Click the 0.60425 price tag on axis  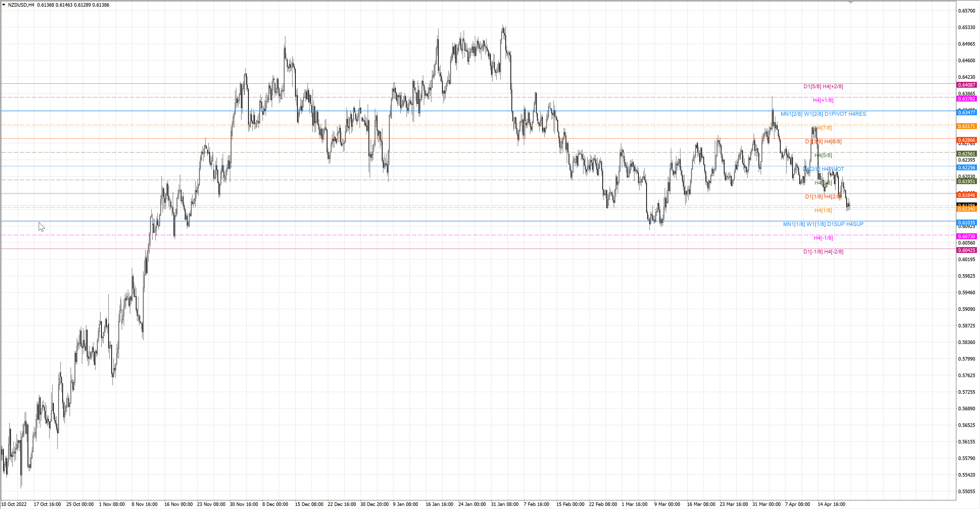pos(967,250)
